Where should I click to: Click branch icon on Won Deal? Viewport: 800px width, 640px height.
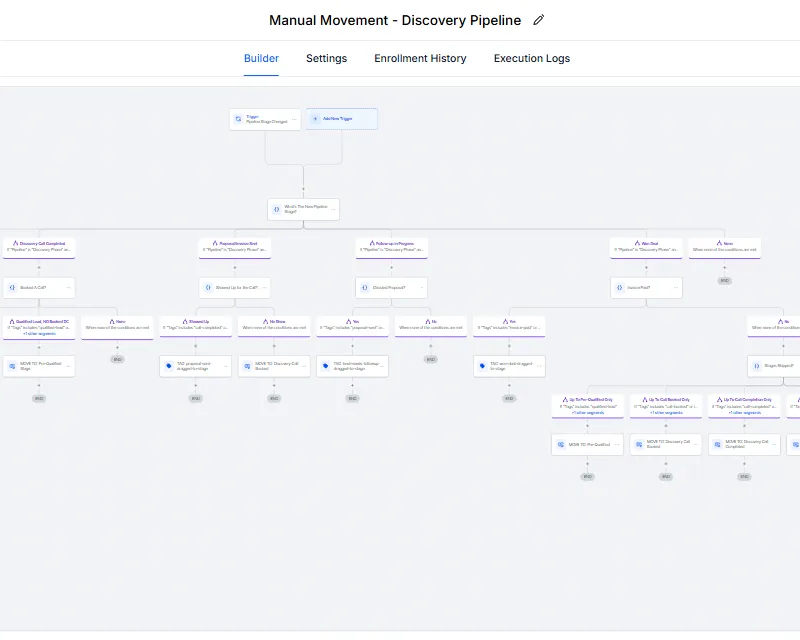637,243
